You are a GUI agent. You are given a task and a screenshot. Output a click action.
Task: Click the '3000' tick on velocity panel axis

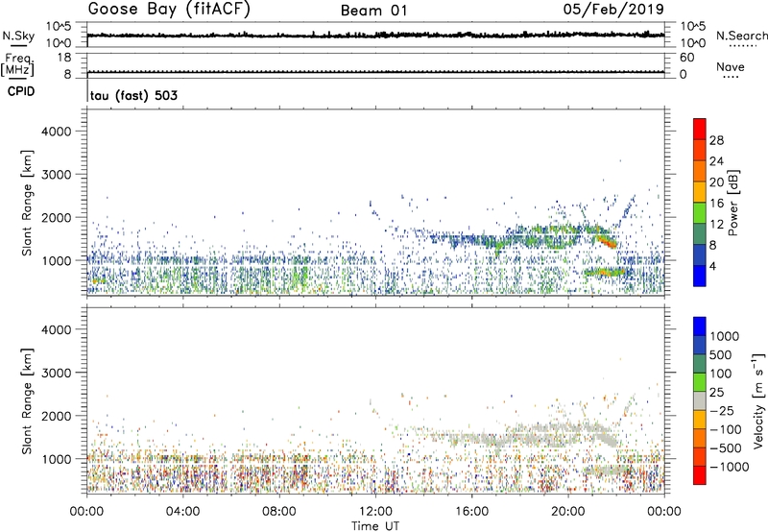[x=56, y=373]
